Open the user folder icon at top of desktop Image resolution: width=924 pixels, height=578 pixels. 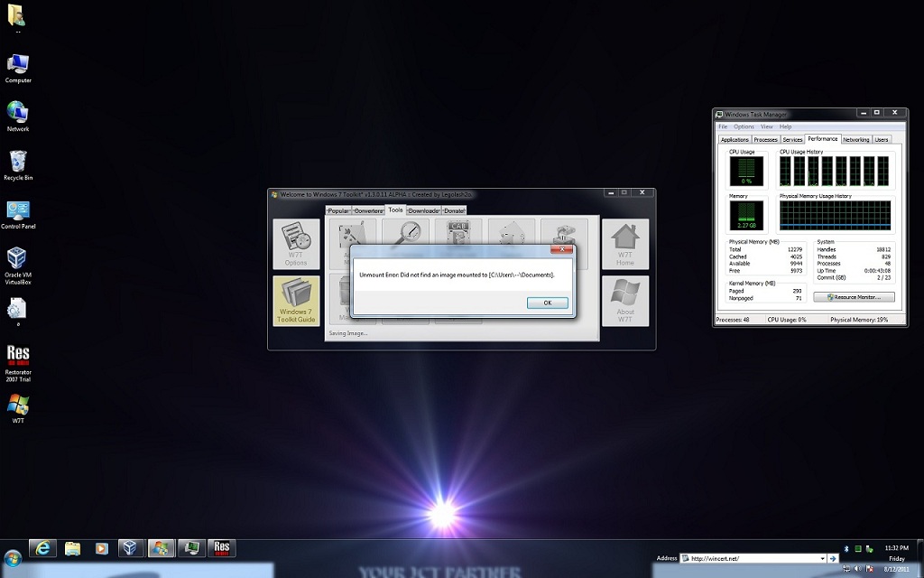point(17,18)
